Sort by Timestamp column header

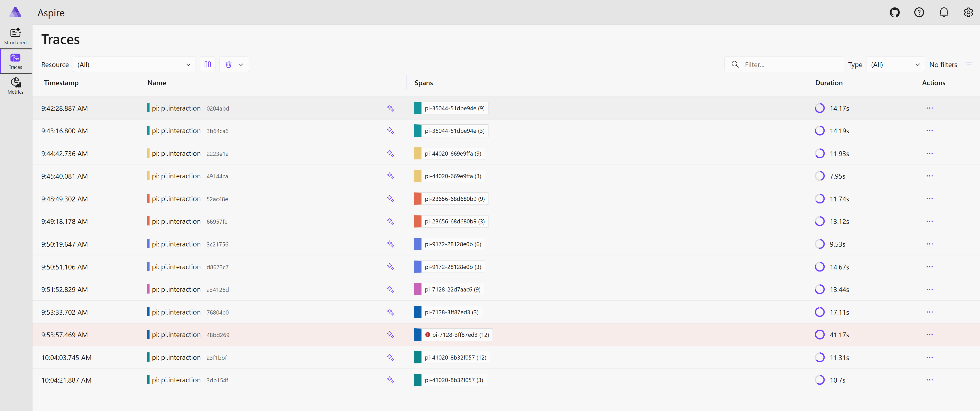(x=61, y=83)
